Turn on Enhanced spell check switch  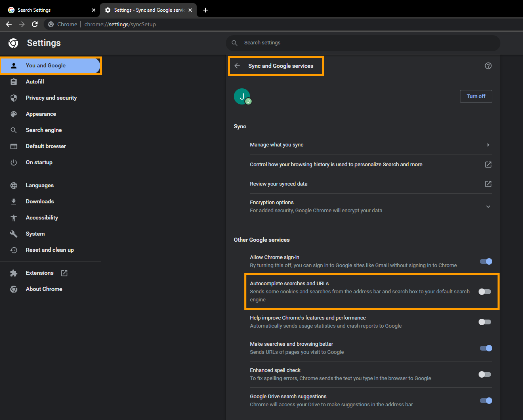(485, 374)
